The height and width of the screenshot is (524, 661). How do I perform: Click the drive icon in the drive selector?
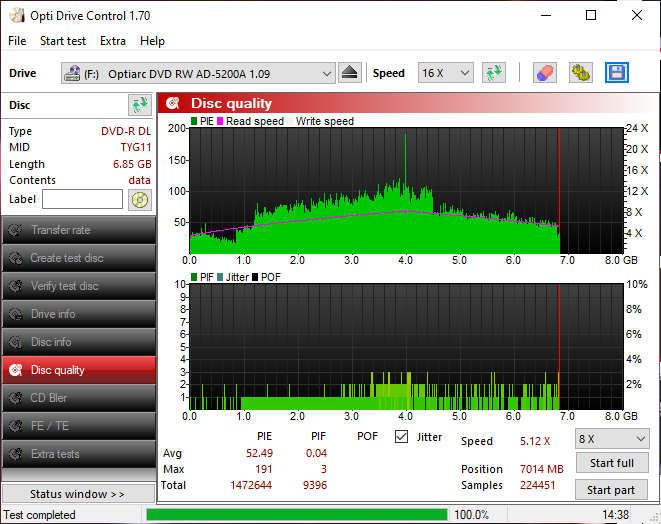(72, 73)
